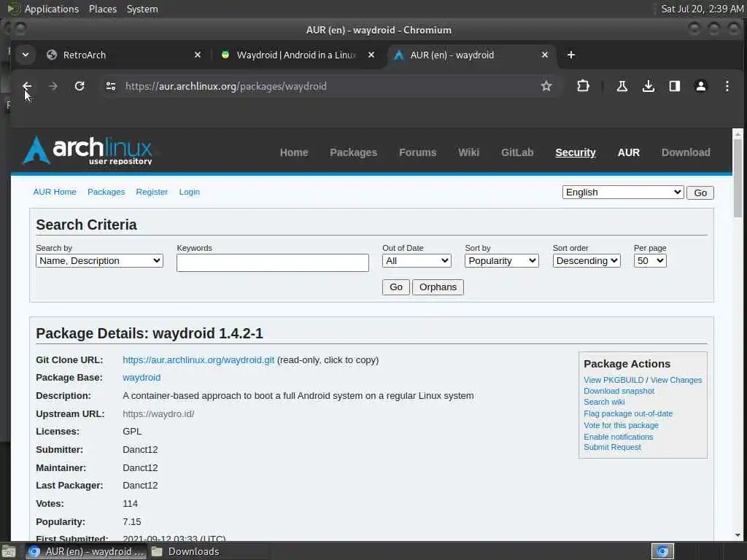Open the tab search dropdown
Viewport: 747px width, 560px height.
tap(26, 55)
